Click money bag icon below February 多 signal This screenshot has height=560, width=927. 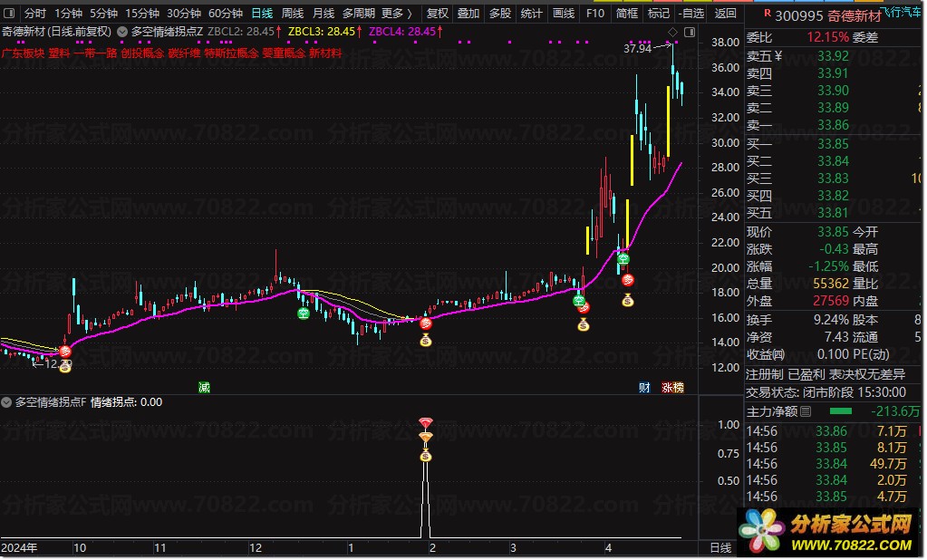(x=426, y=340)
